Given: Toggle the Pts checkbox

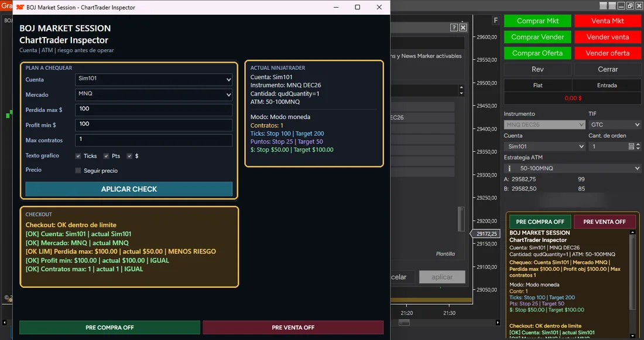Looking at the screenshot, I should tap(107, 156).
